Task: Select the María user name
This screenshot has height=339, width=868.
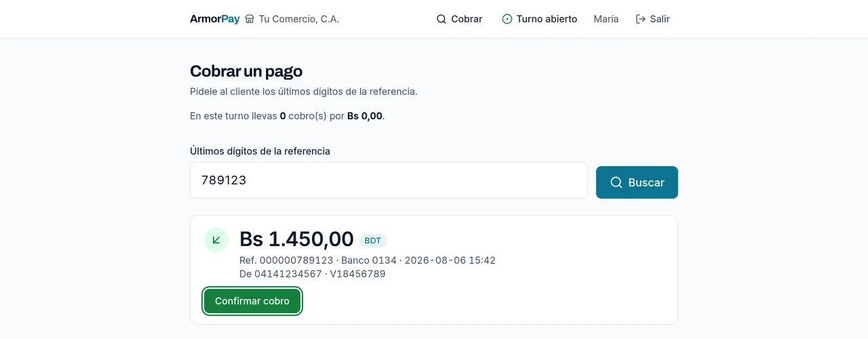Action: point(606,19)
